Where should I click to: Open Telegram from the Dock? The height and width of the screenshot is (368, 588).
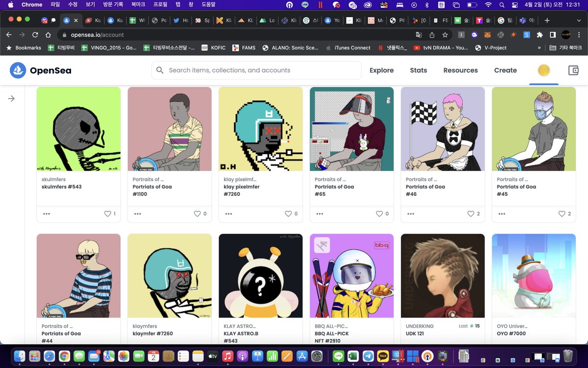click(368, 356)
